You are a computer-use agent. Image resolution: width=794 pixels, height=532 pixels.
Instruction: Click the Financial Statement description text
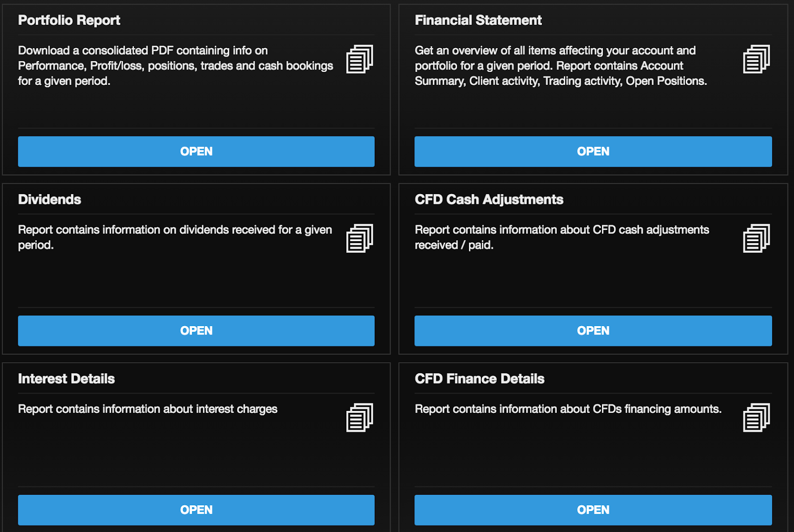(561, 66)
